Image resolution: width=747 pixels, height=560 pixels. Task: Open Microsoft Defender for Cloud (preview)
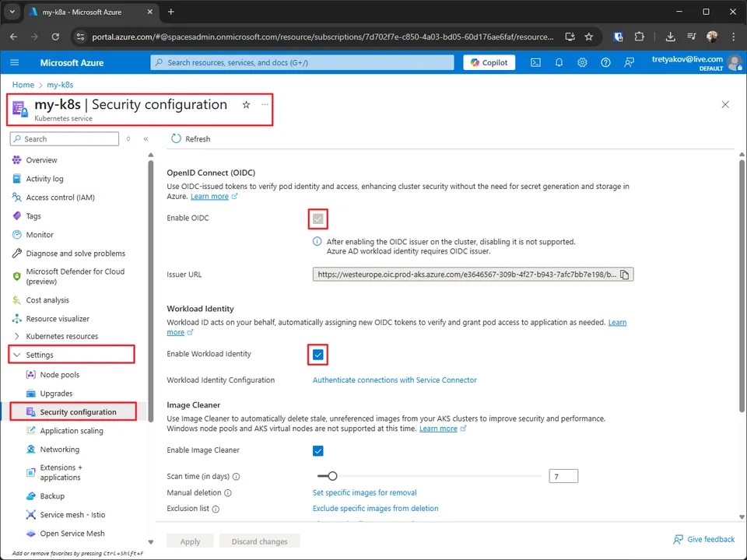(75, 276)
